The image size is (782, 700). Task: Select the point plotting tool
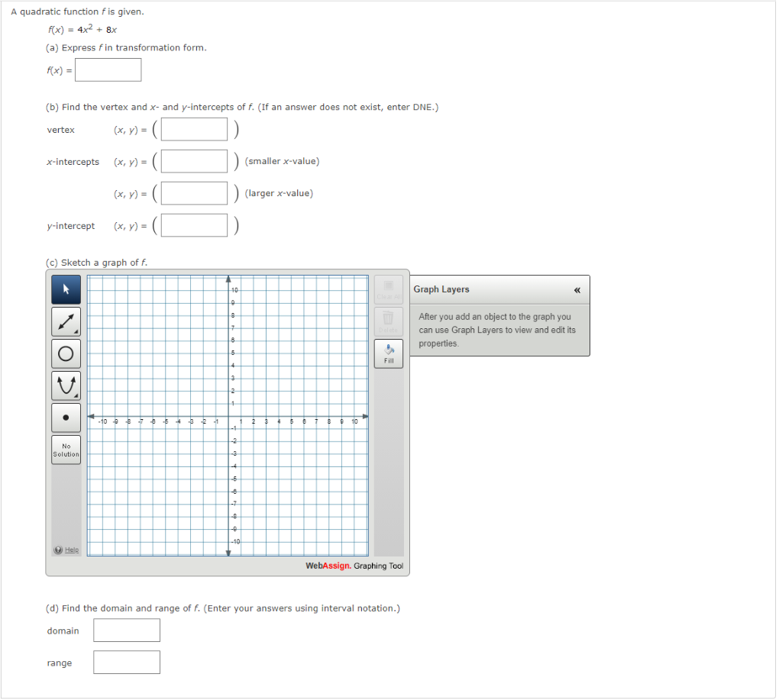66,417
